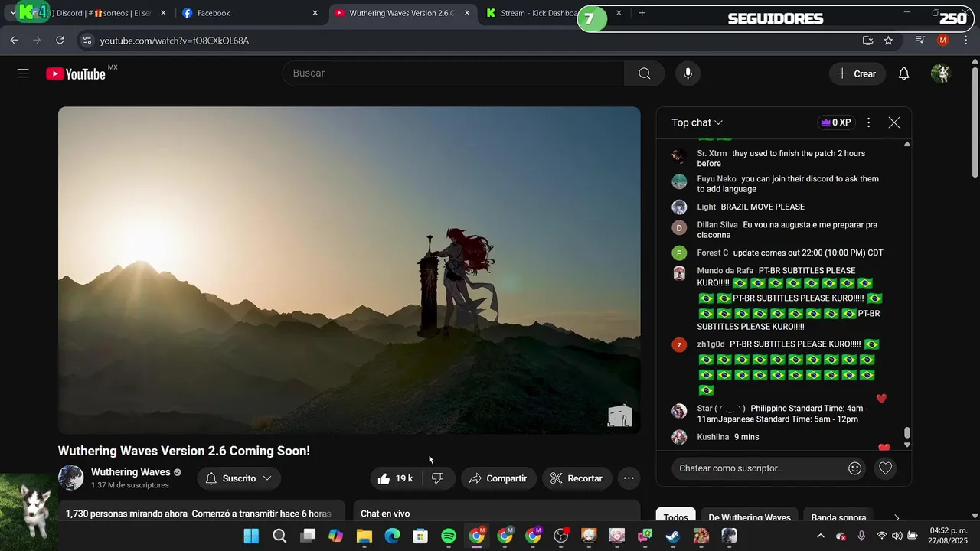Open the Chrome profile M menu
980x551 pixels.
(943, 41)
